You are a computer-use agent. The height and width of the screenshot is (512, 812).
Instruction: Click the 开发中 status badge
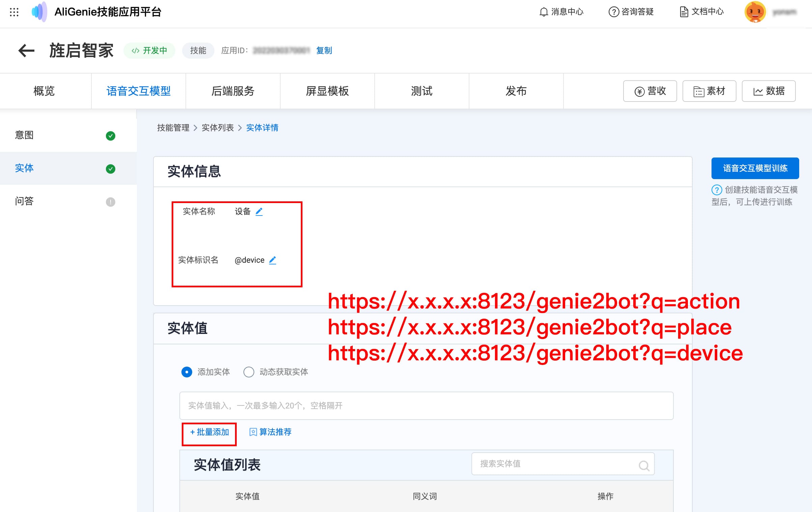[149, 51]
